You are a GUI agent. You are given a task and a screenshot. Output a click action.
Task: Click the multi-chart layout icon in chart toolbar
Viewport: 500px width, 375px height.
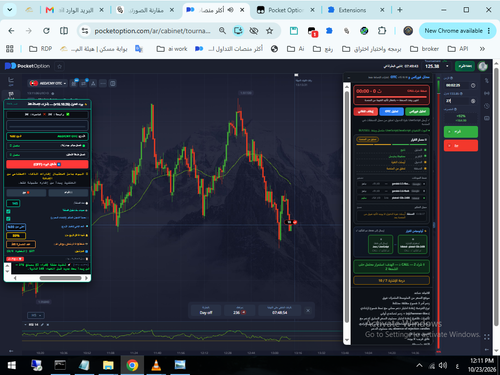click(x=113, y=83)
